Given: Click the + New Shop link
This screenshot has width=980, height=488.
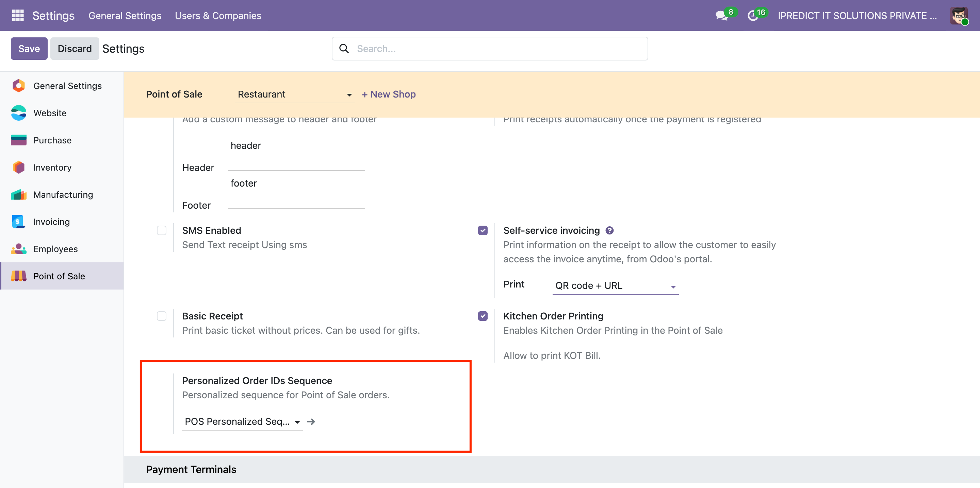Looking at the screenshot, I should coord(388,94).
